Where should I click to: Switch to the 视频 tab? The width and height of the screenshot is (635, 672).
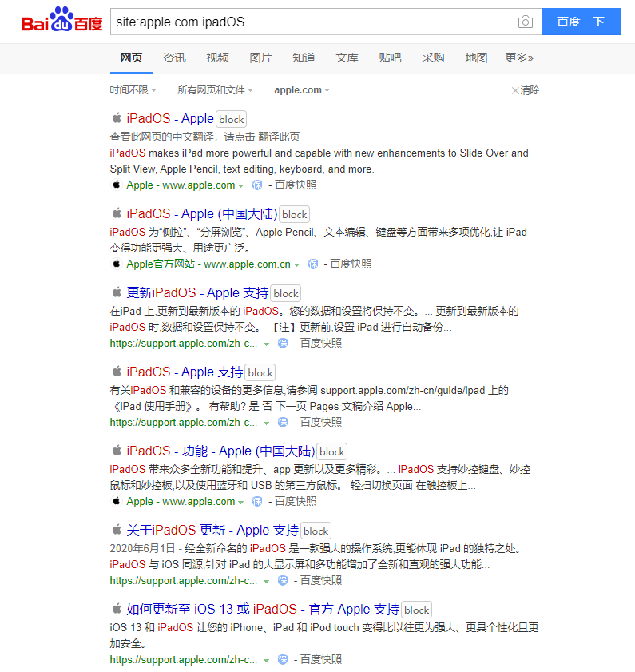tap(218, 58)
